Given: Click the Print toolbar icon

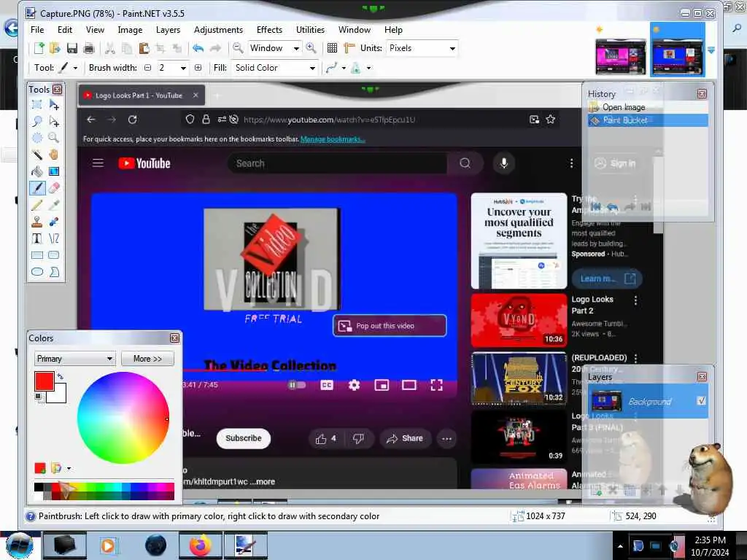Looking at the screenshot, I should point(89,48).
